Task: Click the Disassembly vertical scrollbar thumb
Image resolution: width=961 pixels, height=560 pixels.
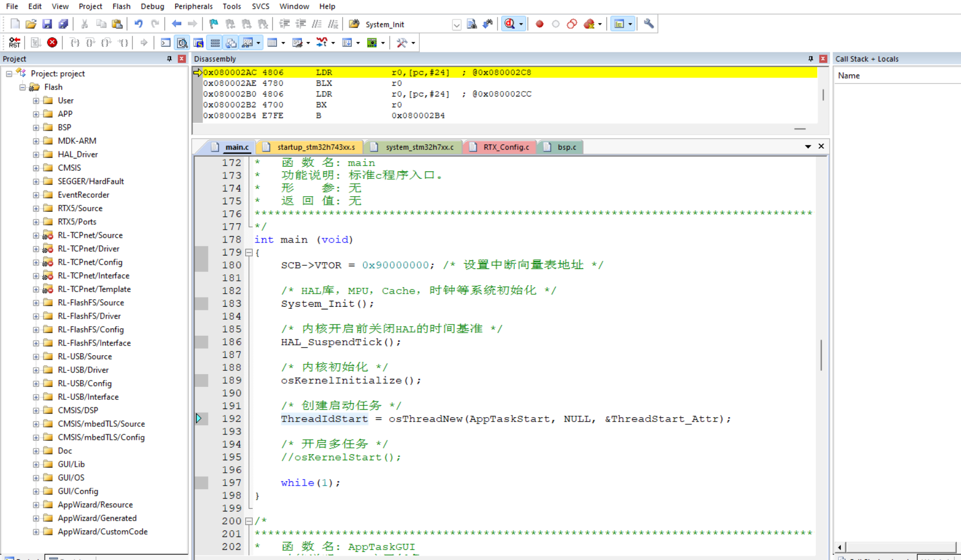Action: (823, 95)
